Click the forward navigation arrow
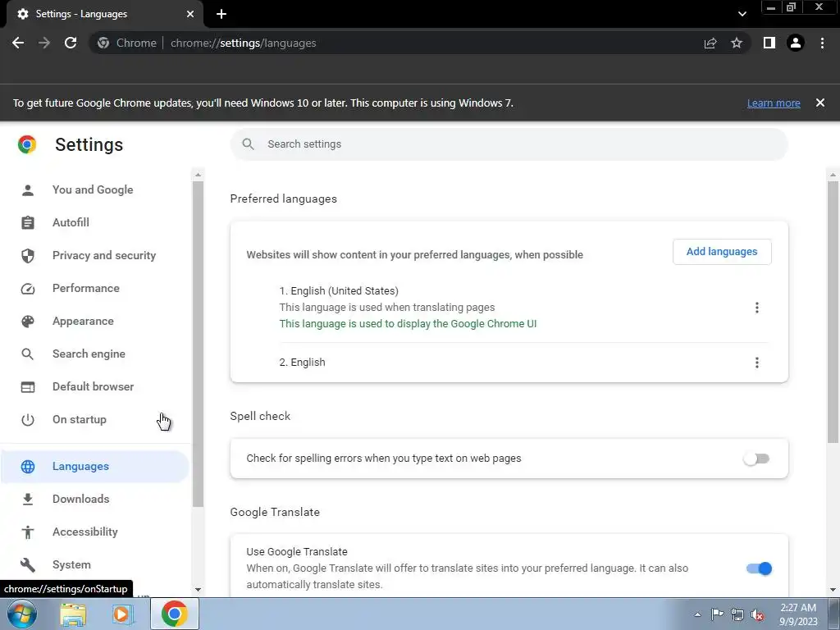840x630 pixels. [x=44, y=43]
